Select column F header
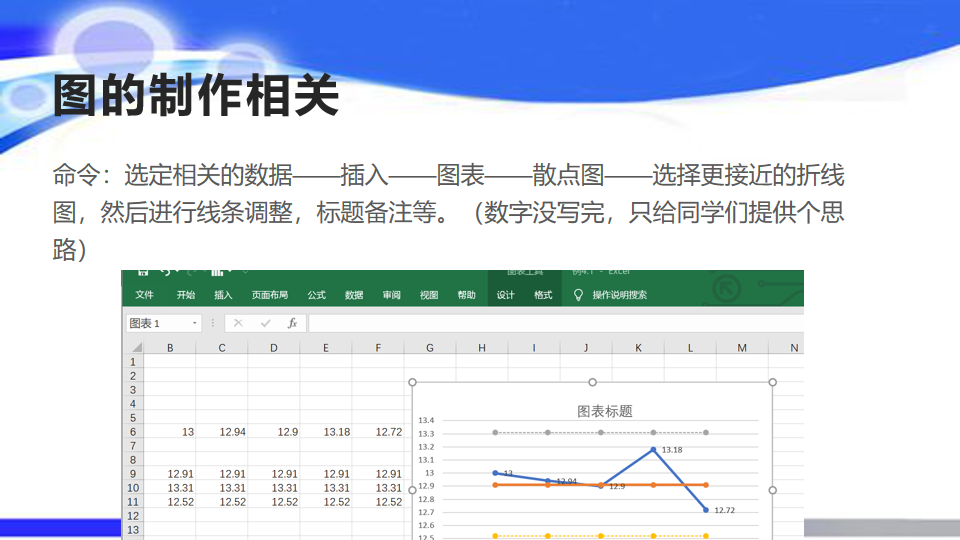The height and width of the screenshot is (540, 960). point(378,348)
